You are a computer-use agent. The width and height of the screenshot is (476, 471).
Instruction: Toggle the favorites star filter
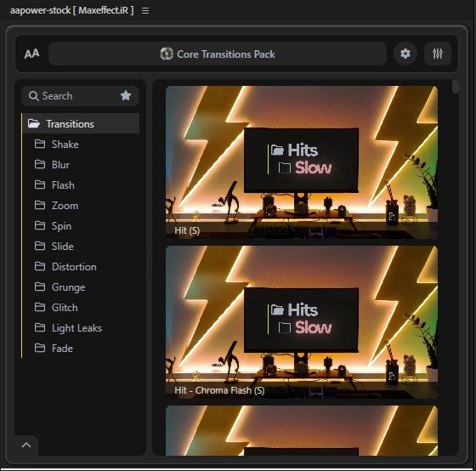(126, 96)
